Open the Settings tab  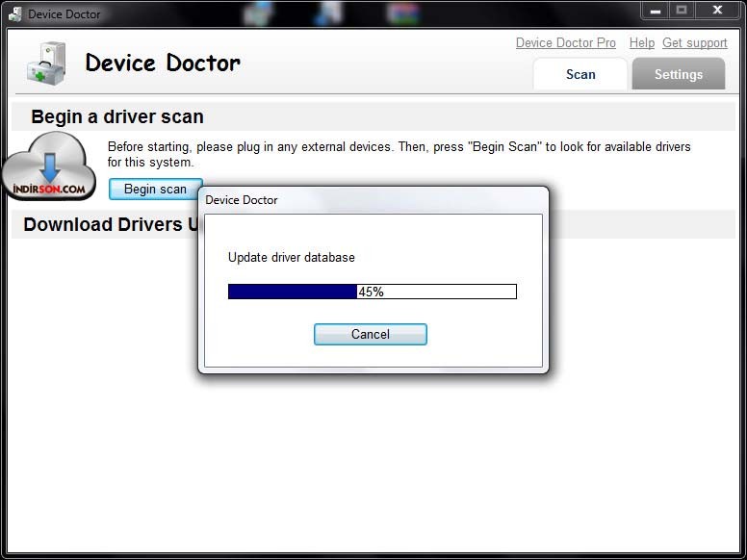pyautogui.click(x=679, y=74)
